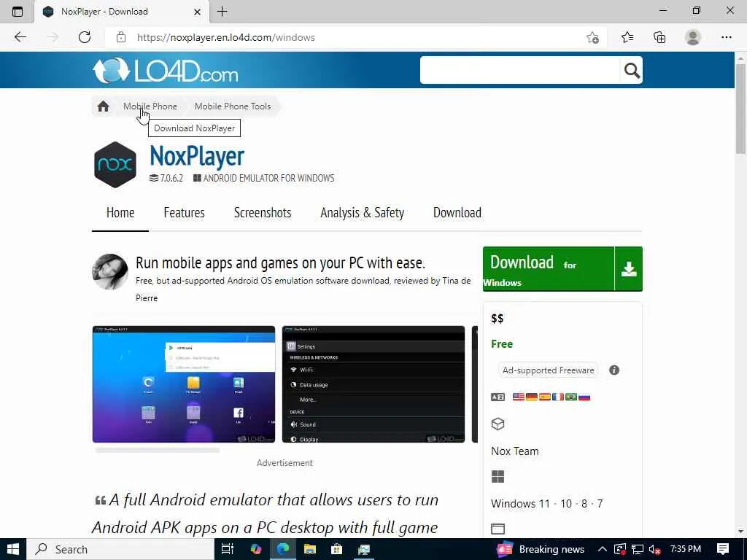Click the Breaking news taskbar widget

point(541,549)
